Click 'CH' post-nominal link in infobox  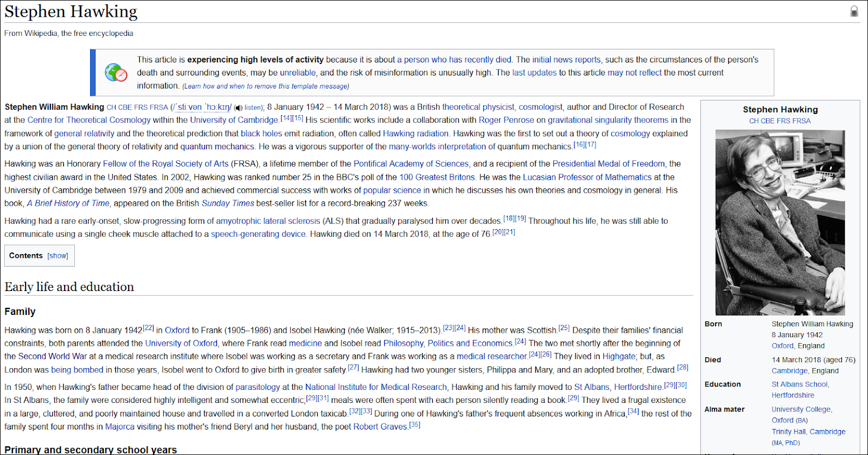[754, 121]
